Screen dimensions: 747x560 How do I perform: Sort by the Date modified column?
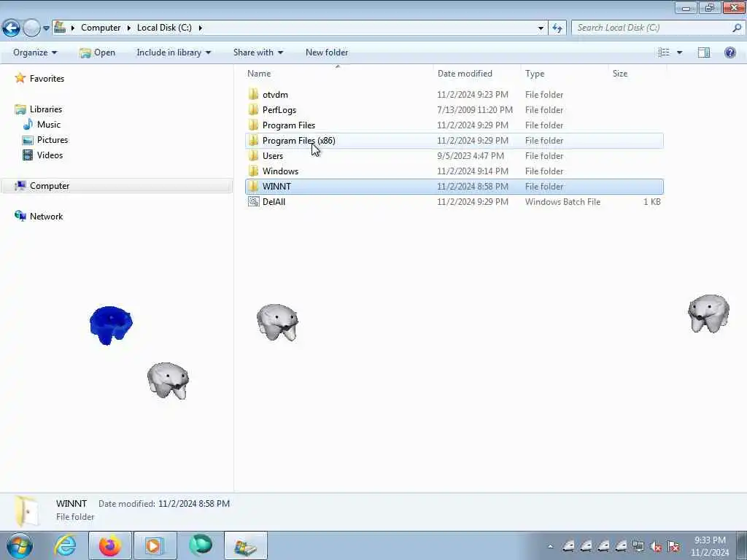tap(465, 74)
